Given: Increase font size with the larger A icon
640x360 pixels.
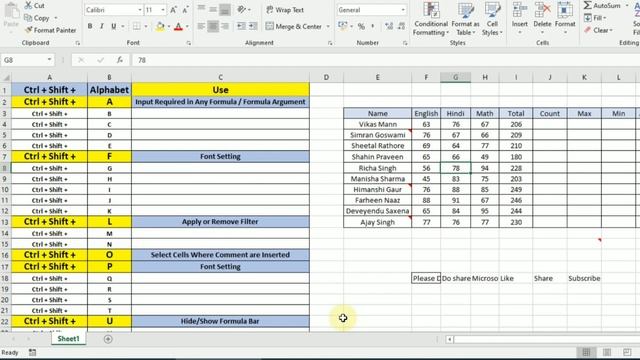Looking at the screenshot, I should [x=173, y=10].
